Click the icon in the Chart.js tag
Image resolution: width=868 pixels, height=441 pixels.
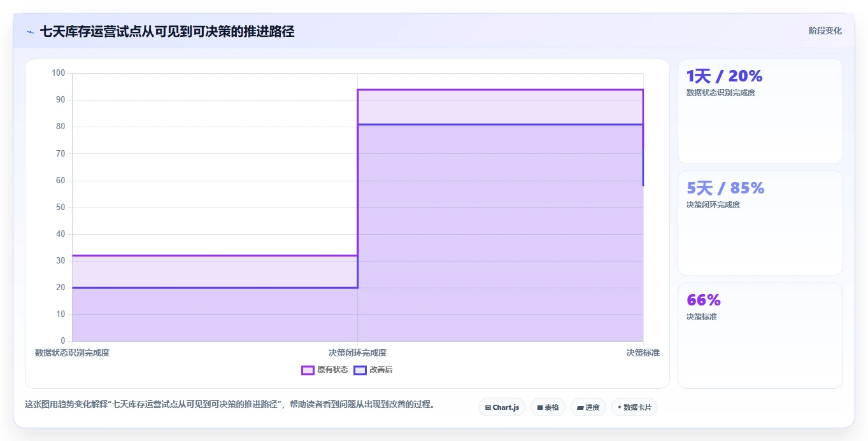coord(488,407)
